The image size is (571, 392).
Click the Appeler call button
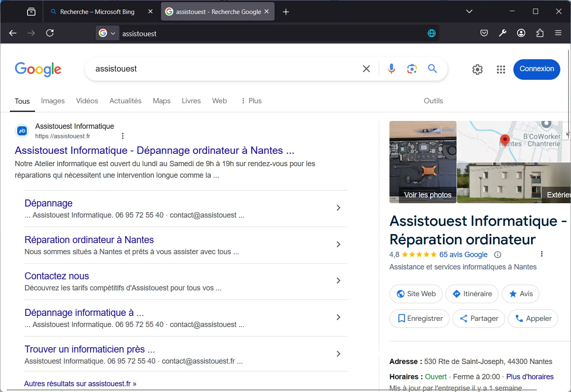(x=533, y=318)
